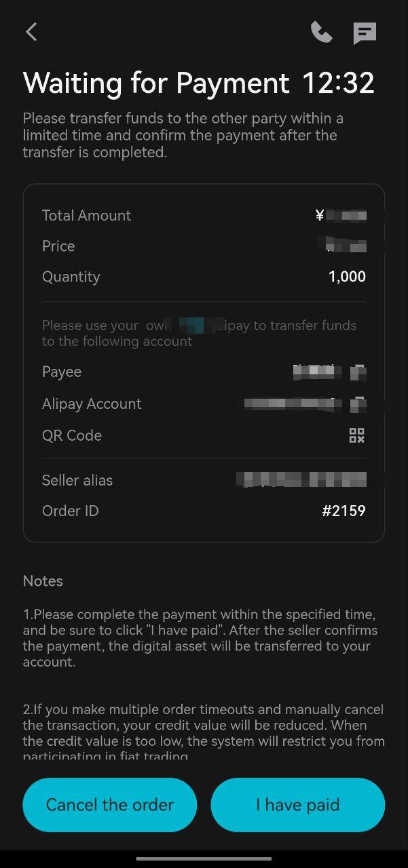The image size is (408, 868).
Task: Tap the yen symbol beside Total Amount
Action: tap(320, 216)
